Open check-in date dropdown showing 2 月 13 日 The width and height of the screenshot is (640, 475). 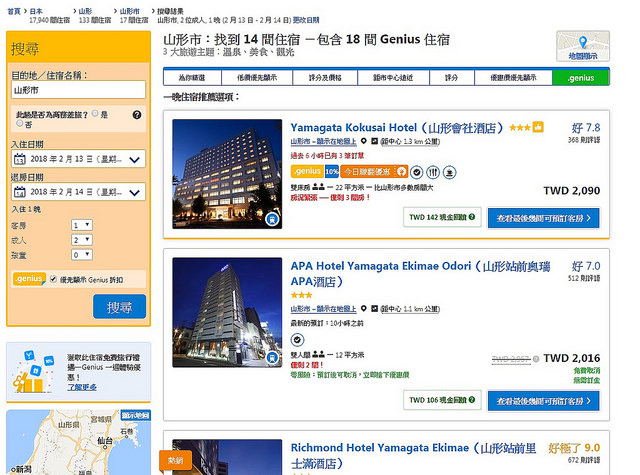click(x=78, y=159)
